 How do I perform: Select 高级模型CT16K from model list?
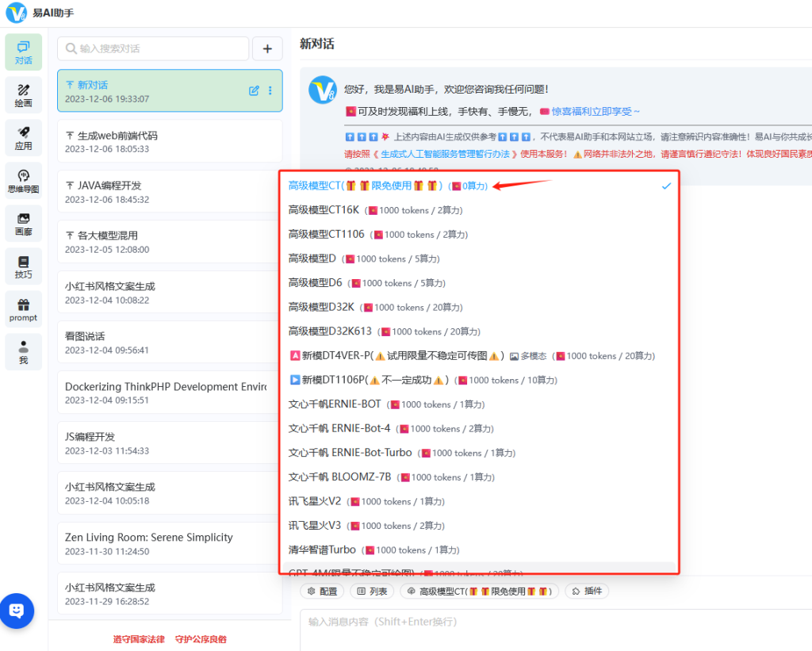[324, 210]
